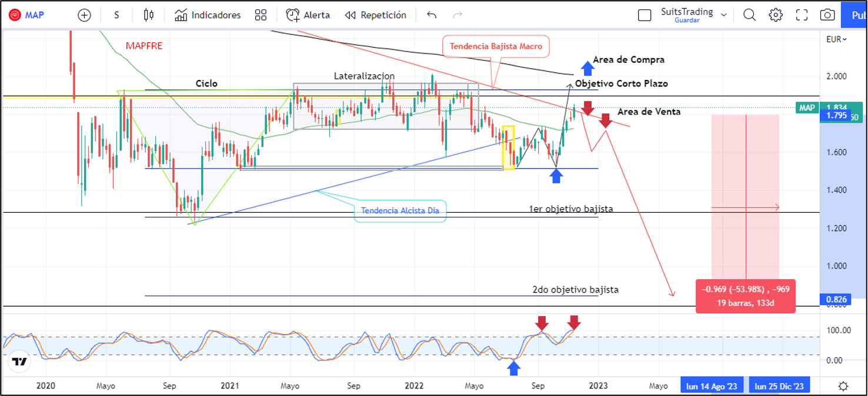Click the layout selection square icon
The image size is (868, 396).
(645, 15)
